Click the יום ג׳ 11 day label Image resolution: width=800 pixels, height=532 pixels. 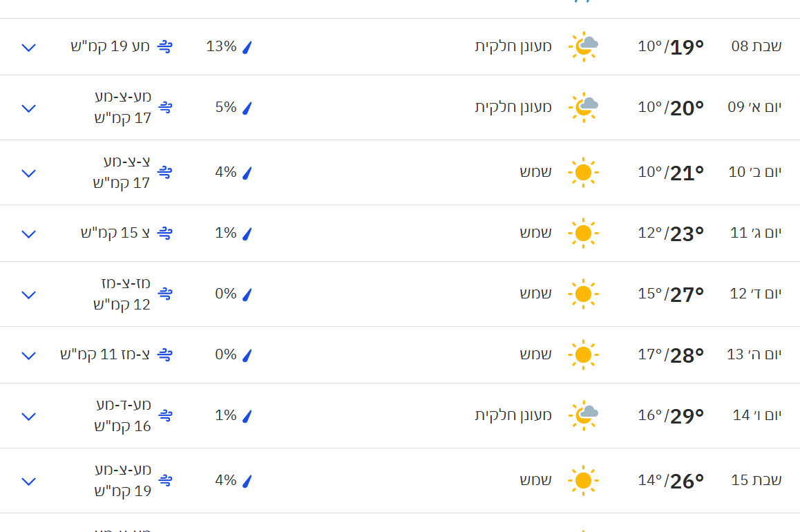(x=756, y=233)
